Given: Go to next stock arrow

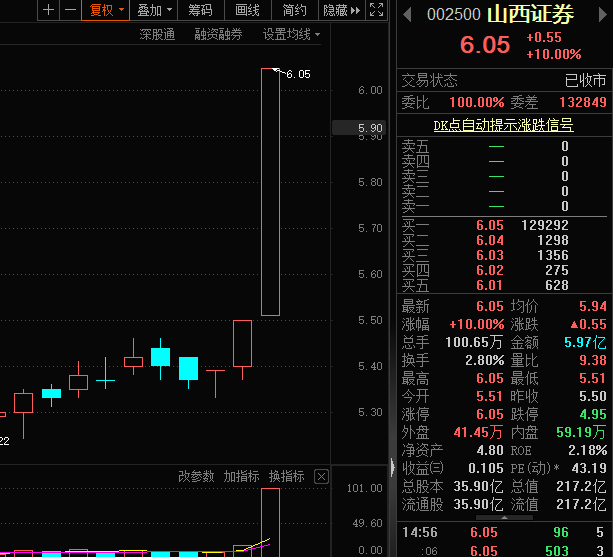Looking at the screenshot, I should click(x=602, y=15).
